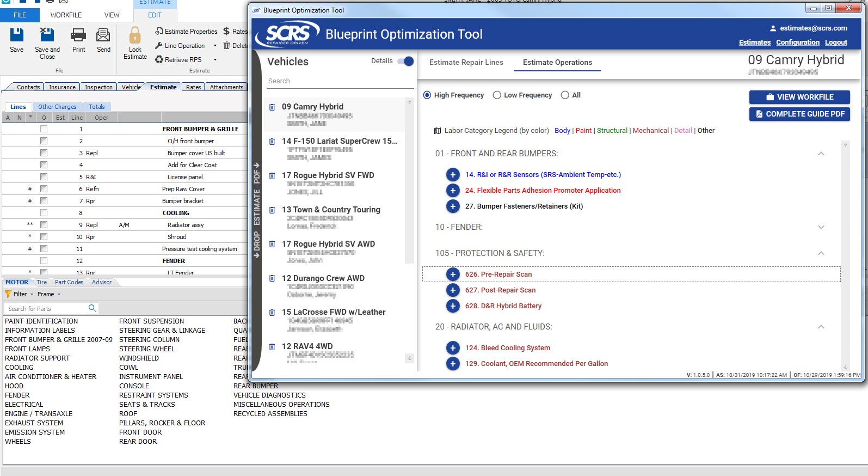Check the box for line 5 License panel

coord(44,177)
